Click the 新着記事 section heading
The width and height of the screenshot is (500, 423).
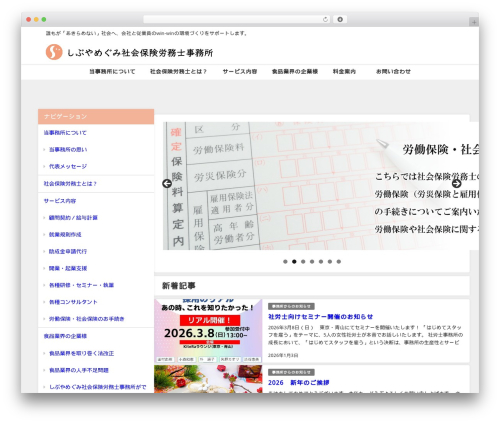[179, 286]
